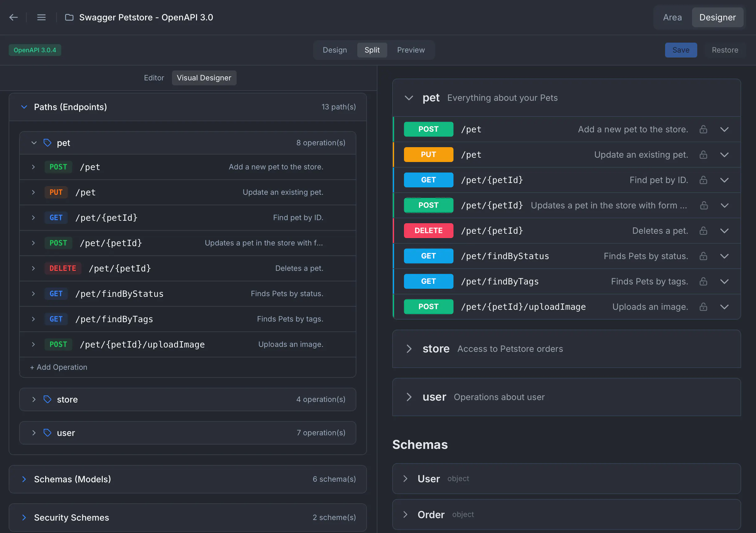Click the orange PUT badge in preview

[x=428, y=155]
